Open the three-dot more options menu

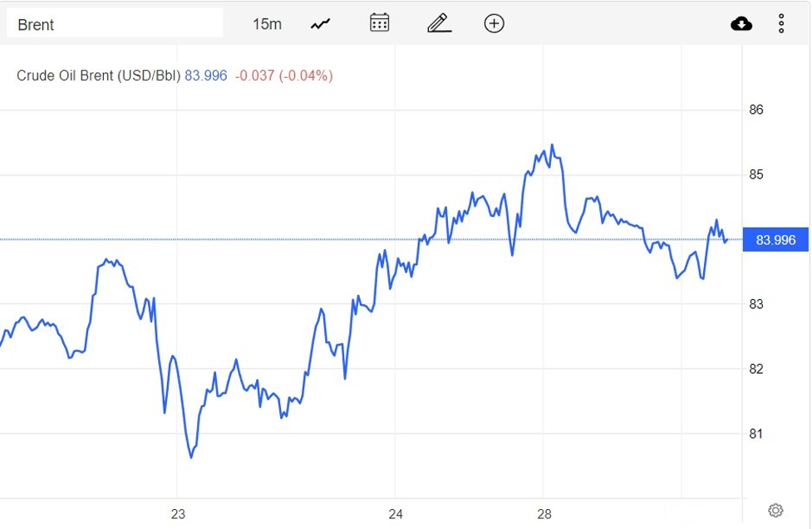tap(781, 24)
